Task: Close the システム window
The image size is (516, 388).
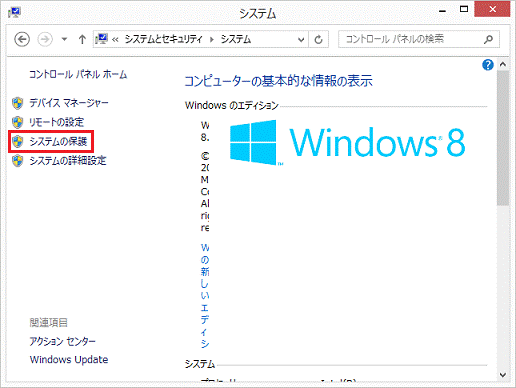Action: (x=492, y=9)
